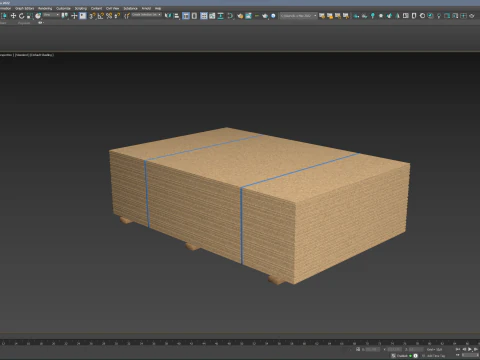Step to next frame
Viewport: 480px width, 360px height.
(476, 349)
